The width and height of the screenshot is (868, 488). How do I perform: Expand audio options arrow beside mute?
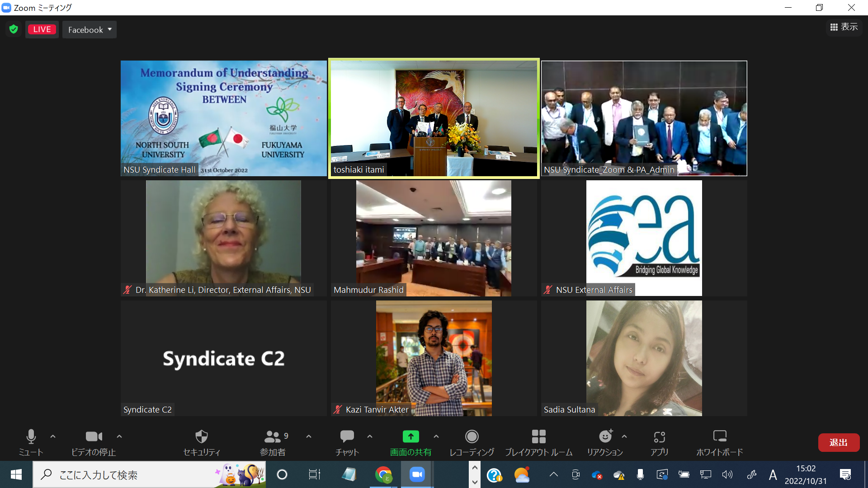[53, 436]
